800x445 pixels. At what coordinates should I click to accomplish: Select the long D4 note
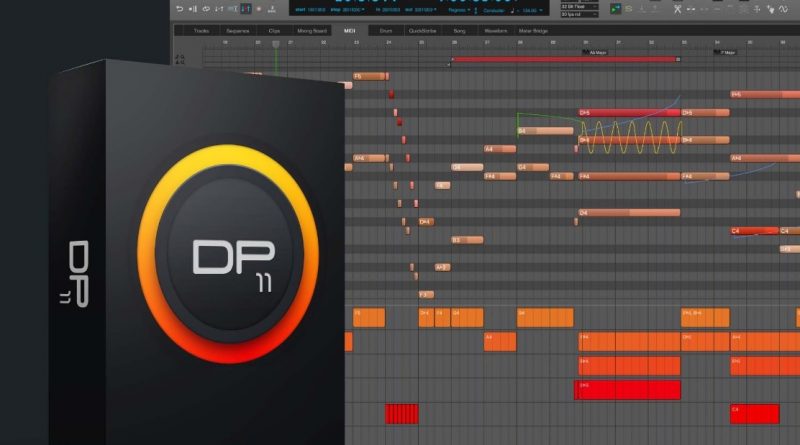(630, 212)
